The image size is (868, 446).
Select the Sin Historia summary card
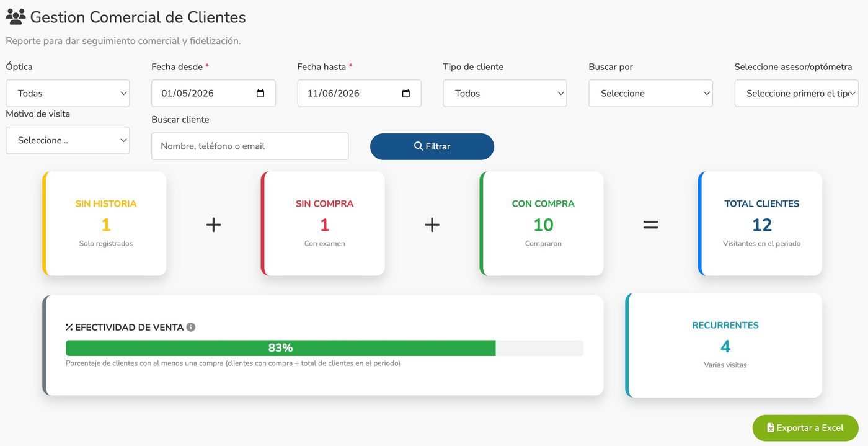(104, 223)
